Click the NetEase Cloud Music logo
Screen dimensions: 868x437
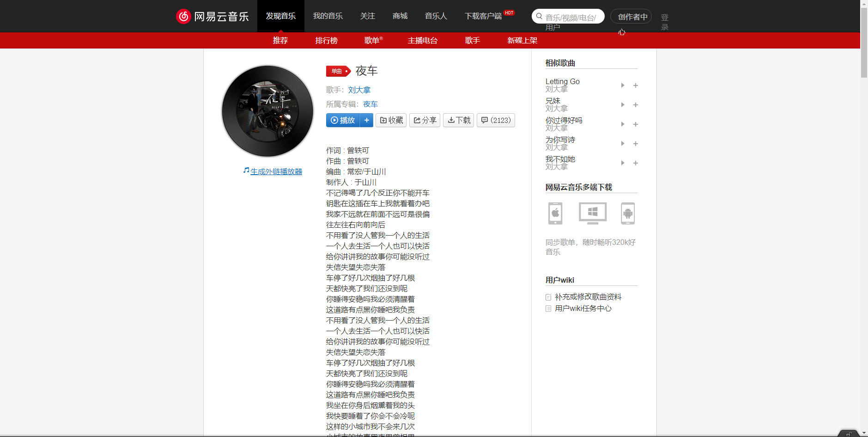212,16
